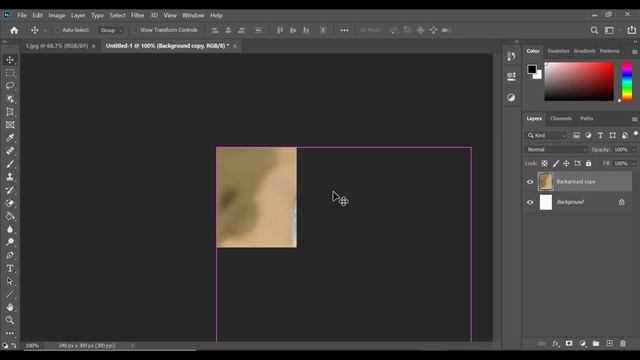
Task: Click the Background copy layer thumbnail
Action: click(x=546, y=182)
